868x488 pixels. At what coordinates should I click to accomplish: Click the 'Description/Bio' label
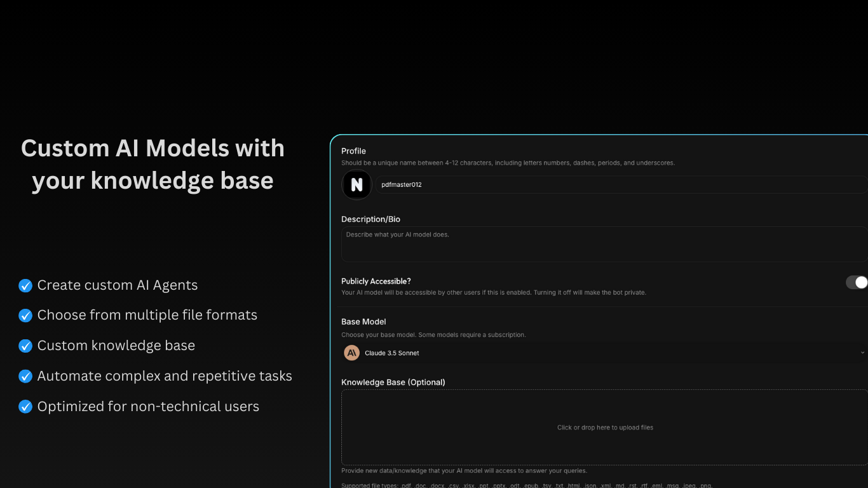(371, 219)
